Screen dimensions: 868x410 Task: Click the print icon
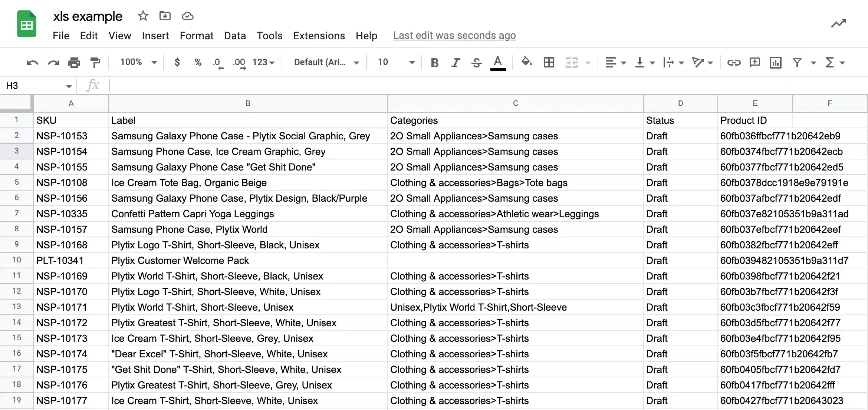pyautogui.click(x=74, y=62)
